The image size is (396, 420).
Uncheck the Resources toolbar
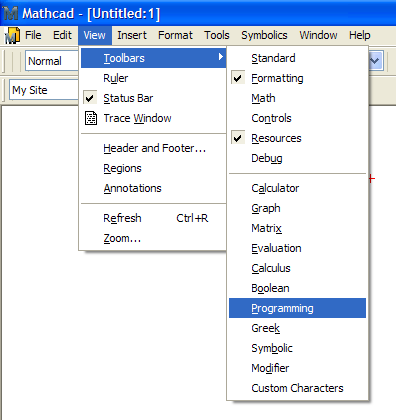point(297,138)
